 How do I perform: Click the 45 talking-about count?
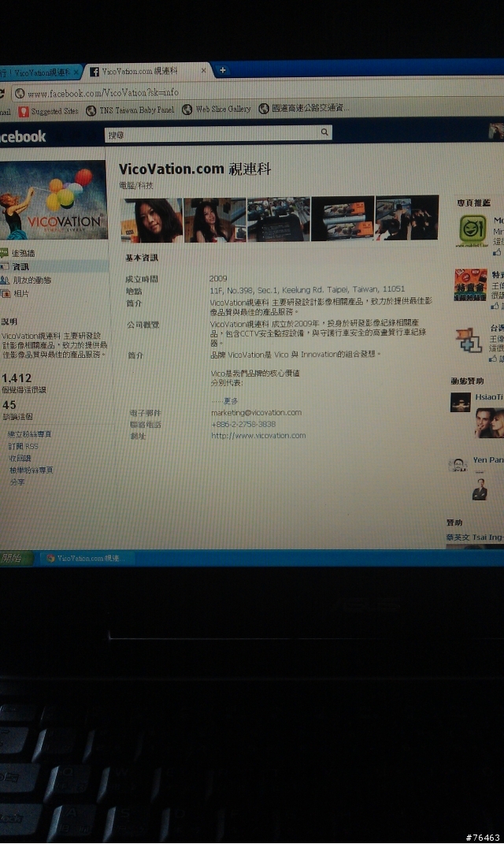(x=9, y=405)
